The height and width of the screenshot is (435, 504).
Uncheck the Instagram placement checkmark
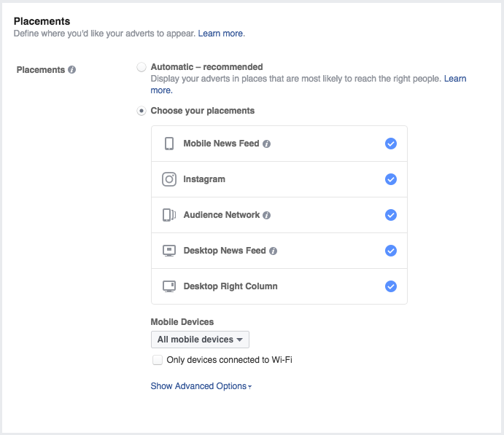[391, 179]
